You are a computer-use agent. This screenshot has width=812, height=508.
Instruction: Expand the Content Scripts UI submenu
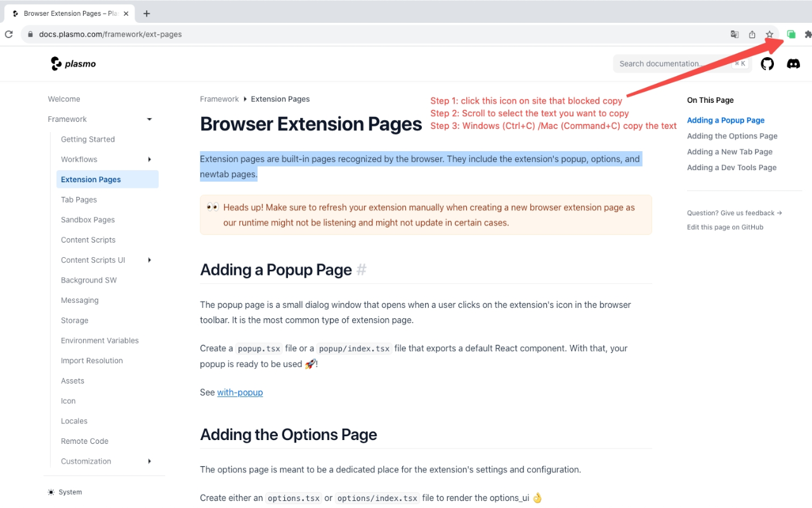tap(149, 260)
